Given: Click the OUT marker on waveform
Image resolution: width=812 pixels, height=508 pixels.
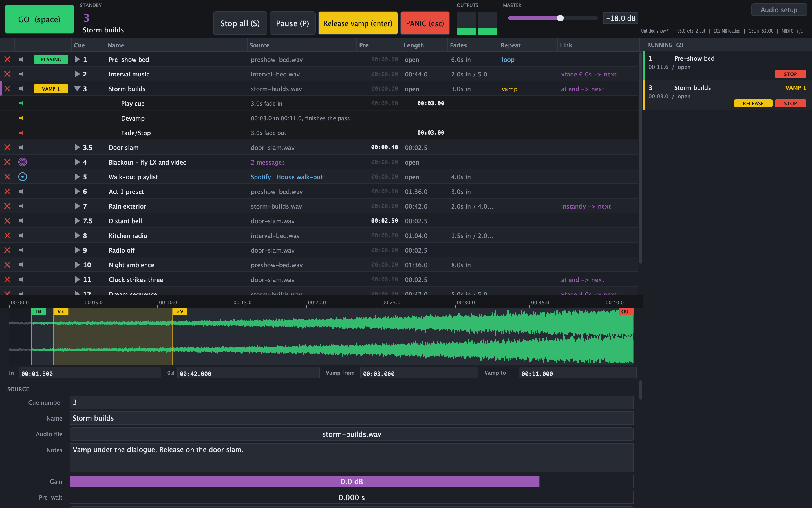Looking at the screenshot, I should click(626, 312).
